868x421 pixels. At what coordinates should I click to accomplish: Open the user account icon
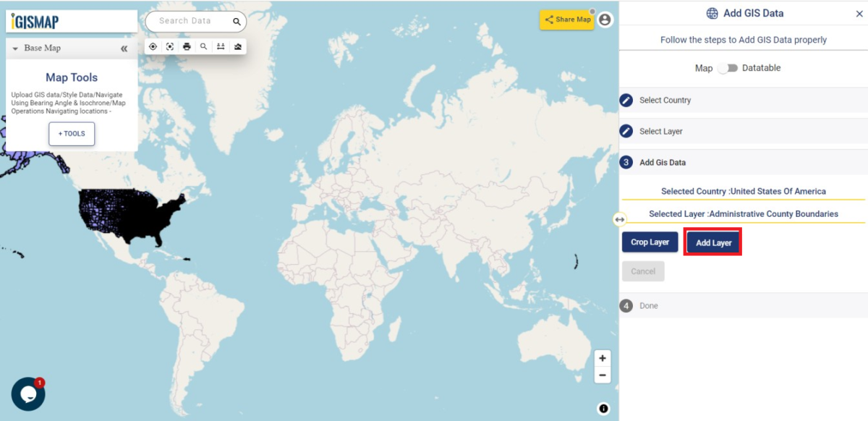[x=604, y=20]
